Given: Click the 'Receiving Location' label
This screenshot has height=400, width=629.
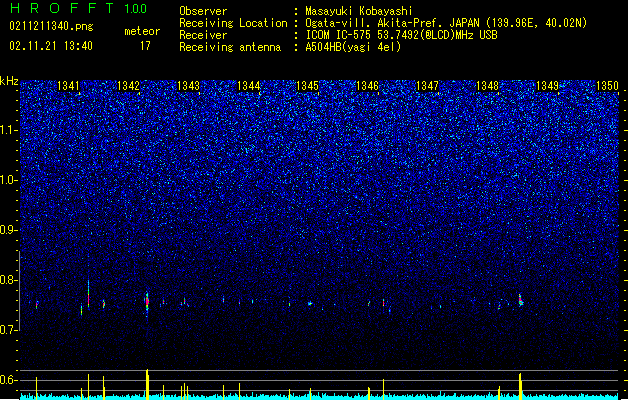Looking at the screenshot, I should tap(233, 23).
